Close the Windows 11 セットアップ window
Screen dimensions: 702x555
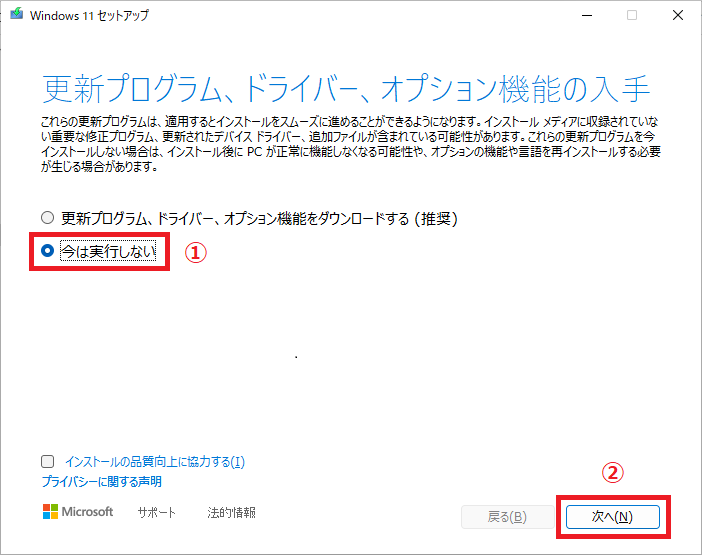pos(678,15)
